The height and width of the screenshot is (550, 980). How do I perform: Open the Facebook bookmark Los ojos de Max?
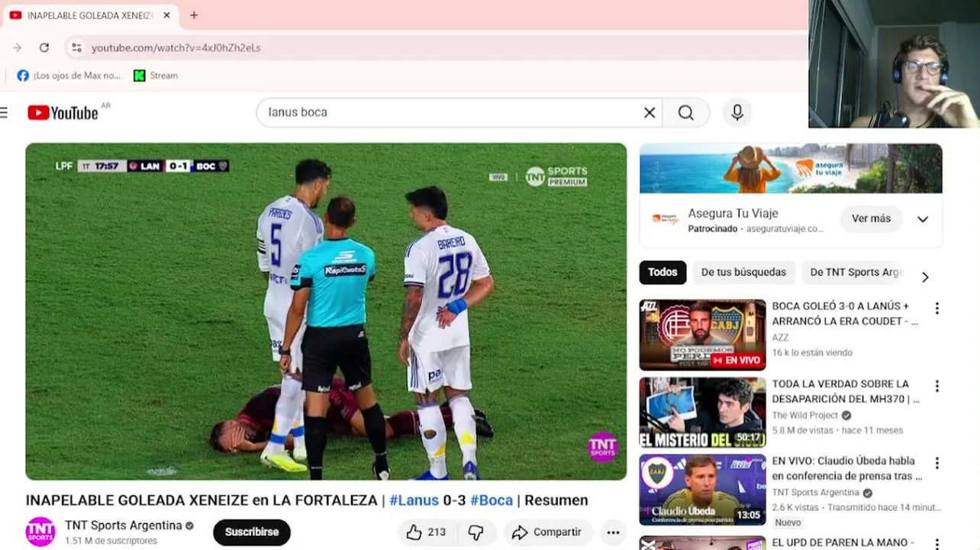click(69, 76)
